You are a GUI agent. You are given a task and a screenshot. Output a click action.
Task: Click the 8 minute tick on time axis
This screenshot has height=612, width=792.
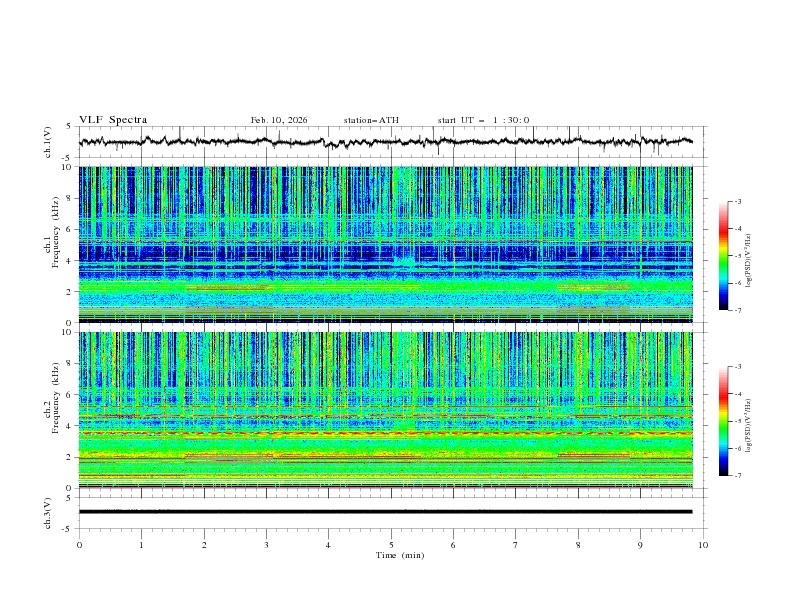coord(578,545)
